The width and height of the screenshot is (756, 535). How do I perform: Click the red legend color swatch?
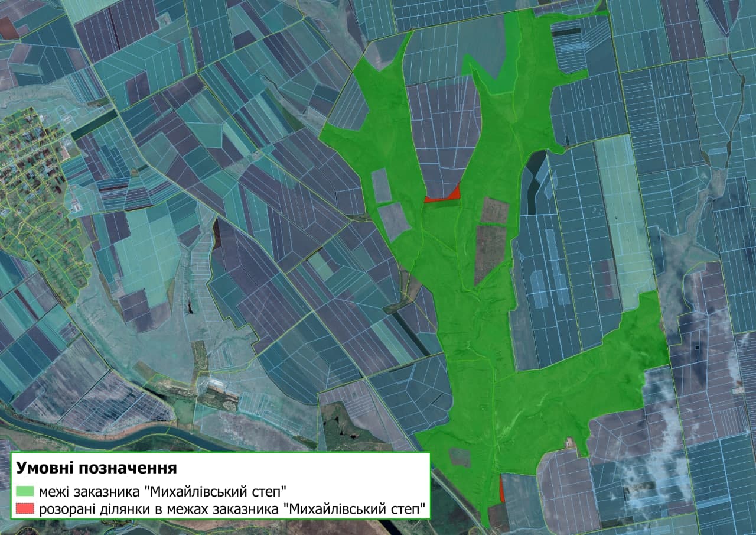(x=26, y=508)
